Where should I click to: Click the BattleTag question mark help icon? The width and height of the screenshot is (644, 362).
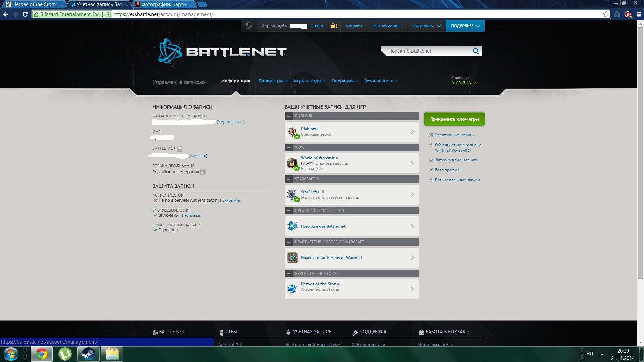pyautogui.click(x=180, y=148)
